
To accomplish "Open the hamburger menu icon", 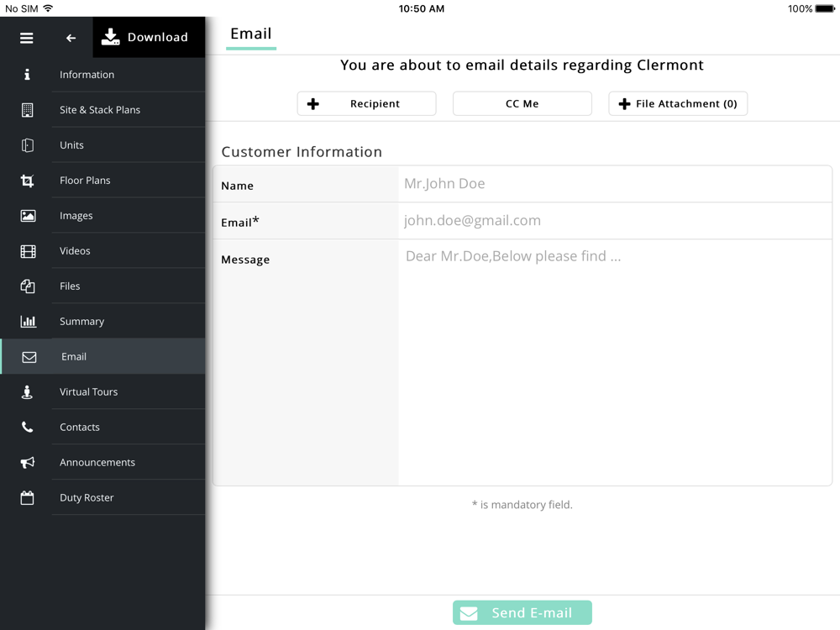I will tap(26, 38).
